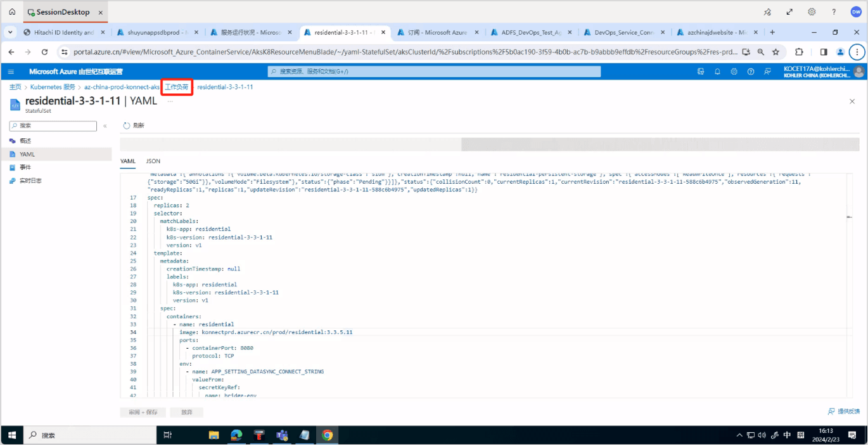Open Microsoft Teams from the taskbar

click(282, 435)
